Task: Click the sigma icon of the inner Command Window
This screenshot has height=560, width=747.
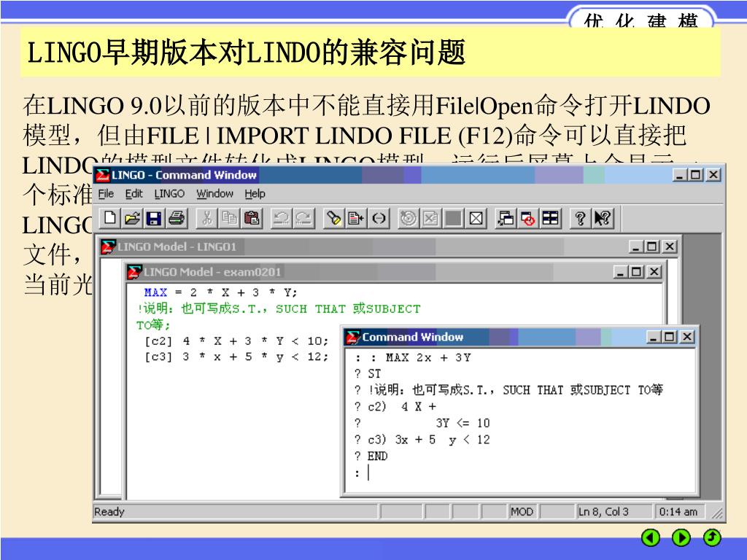Action: [x=353, y=337]
